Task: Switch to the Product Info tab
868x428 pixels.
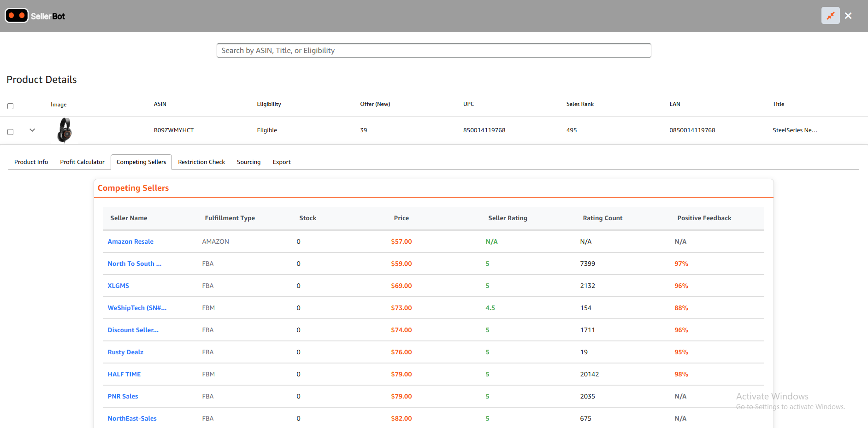Action: (31, 162)
